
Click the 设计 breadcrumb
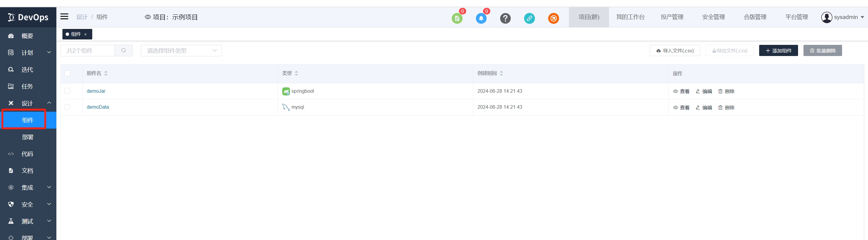pyautogui.click(x=82, y=17)
